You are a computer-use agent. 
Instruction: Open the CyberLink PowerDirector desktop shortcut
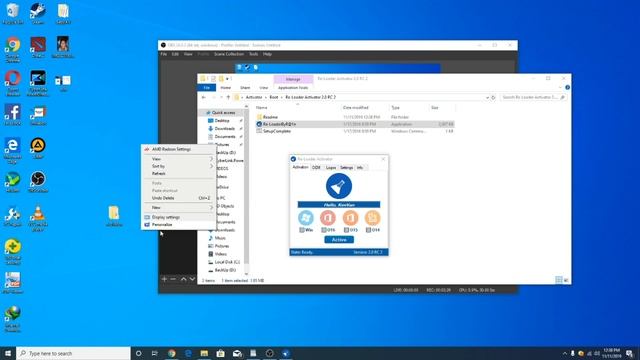point(38,82)
